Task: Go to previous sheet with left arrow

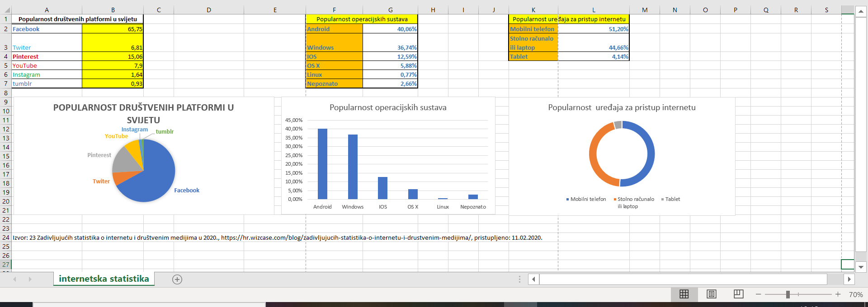Action: pyautogui.click(x=15, y=279)
